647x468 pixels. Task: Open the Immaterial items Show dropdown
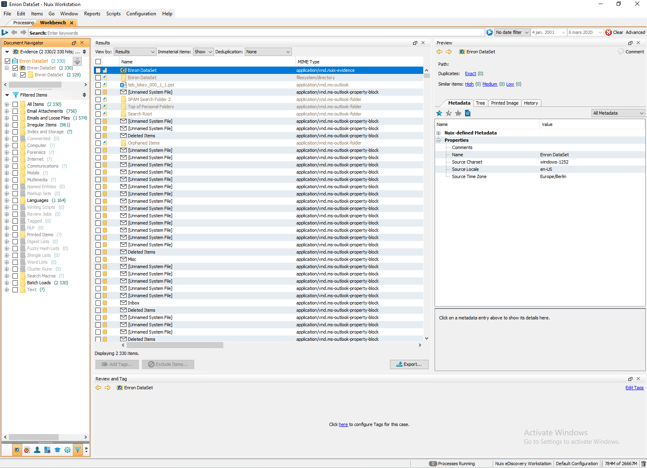[203, 52]
